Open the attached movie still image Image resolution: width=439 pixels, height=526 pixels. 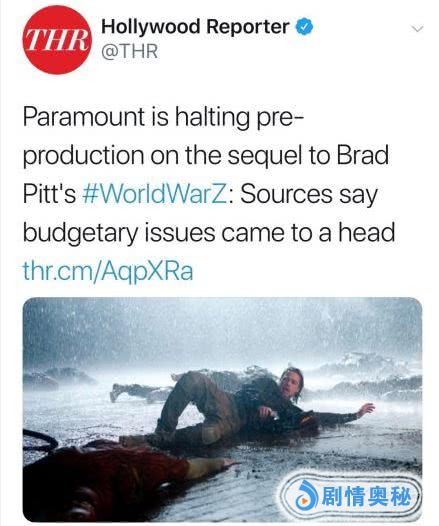click(x=222, y=409)
